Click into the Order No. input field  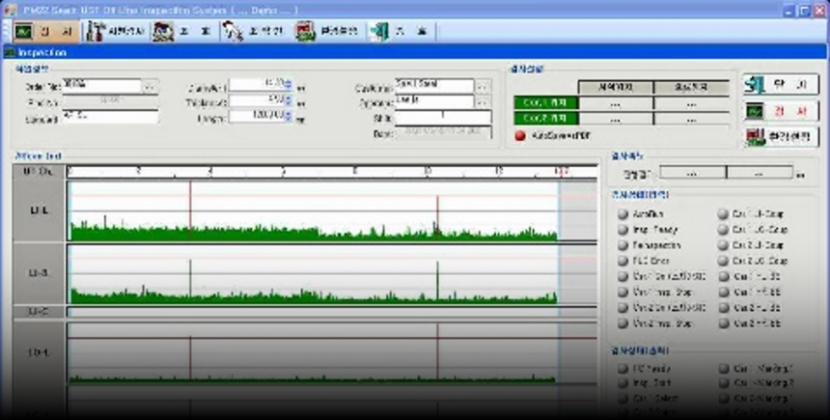[102, 86]
